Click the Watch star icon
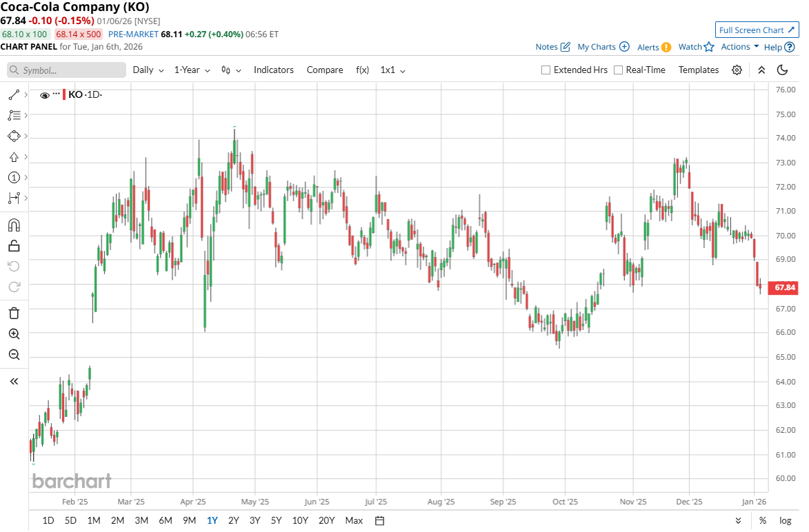This screenshot has height=532, width=809. [709, 47]
